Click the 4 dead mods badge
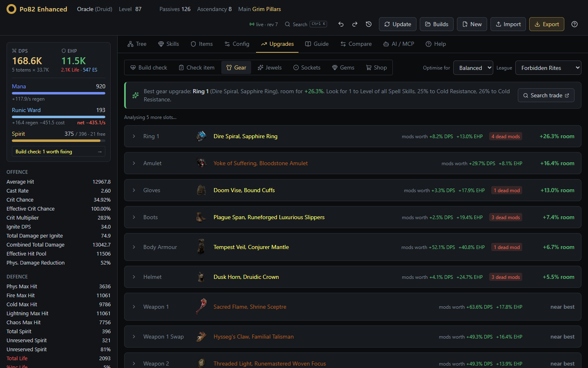588x368 pixels. click(506, 136)
